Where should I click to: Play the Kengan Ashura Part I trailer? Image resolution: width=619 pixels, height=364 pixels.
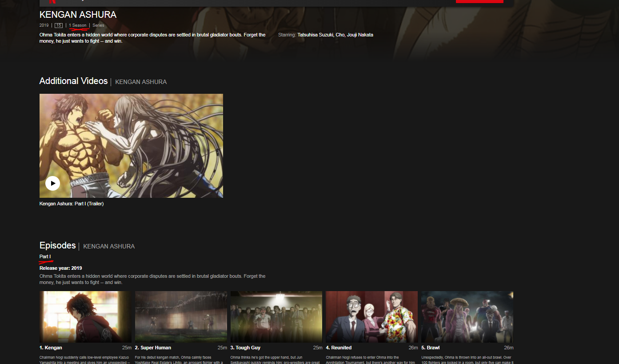[x=52, y=183]
